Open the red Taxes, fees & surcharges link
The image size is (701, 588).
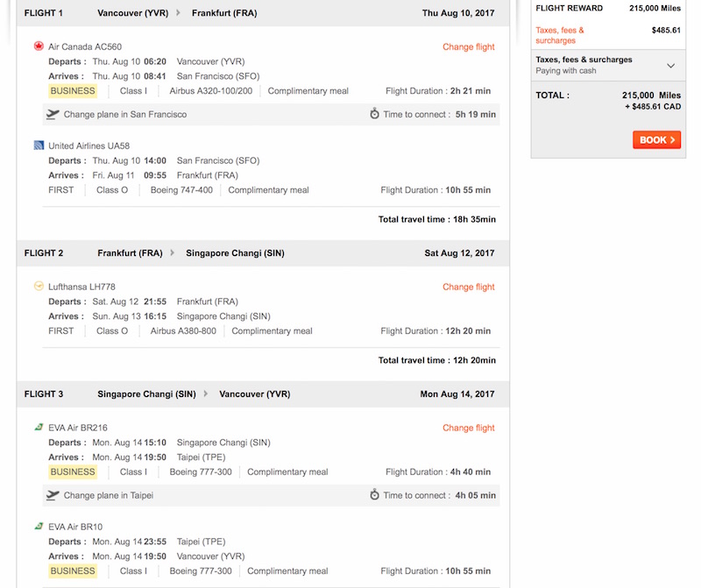(x=559, y=35)
